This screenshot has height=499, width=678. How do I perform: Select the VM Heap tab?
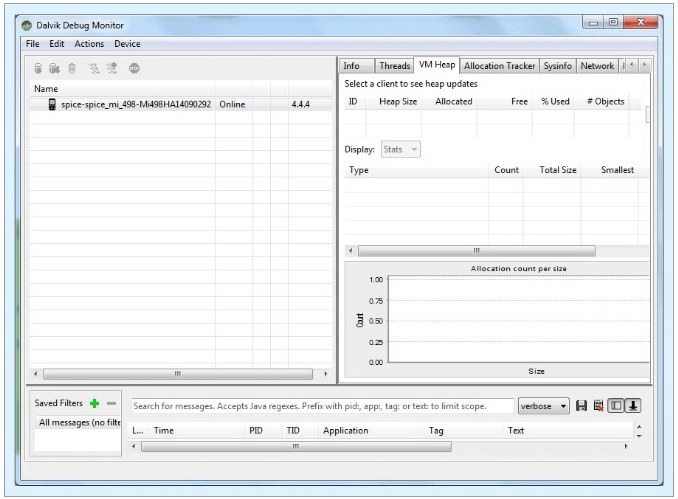click(437, 65)
